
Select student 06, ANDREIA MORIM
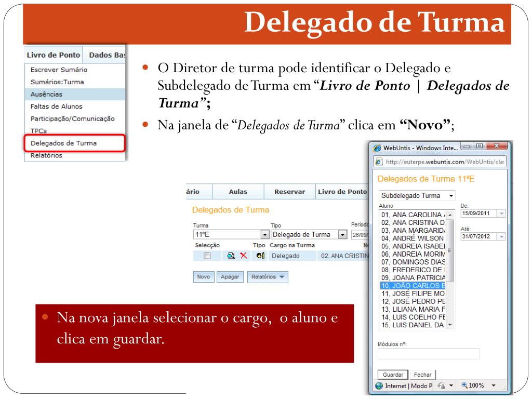413,254
